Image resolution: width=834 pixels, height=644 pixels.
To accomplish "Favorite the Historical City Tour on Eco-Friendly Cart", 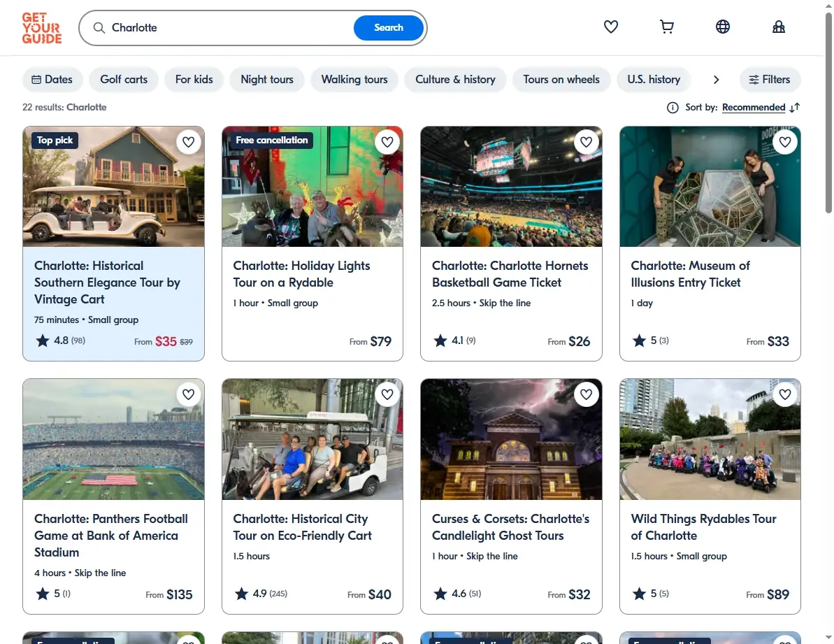I will (x=387, y=394).
